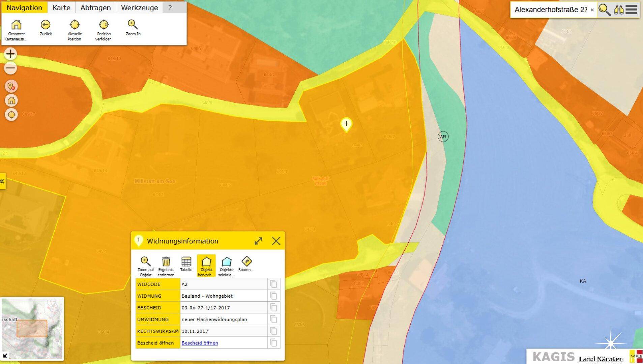
Task: Show Gesamter Kartenausschnitt home view
Action: (16, 30)
